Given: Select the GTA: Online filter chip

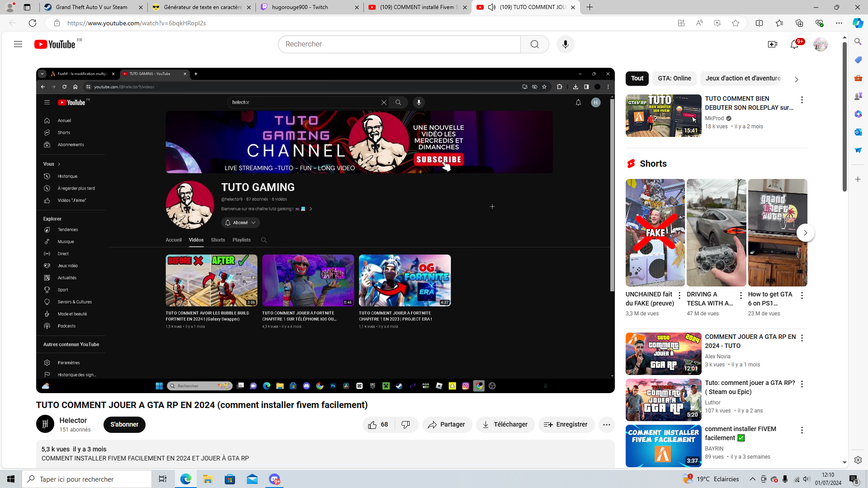Looking at the screenshot, I should (675, 78).
